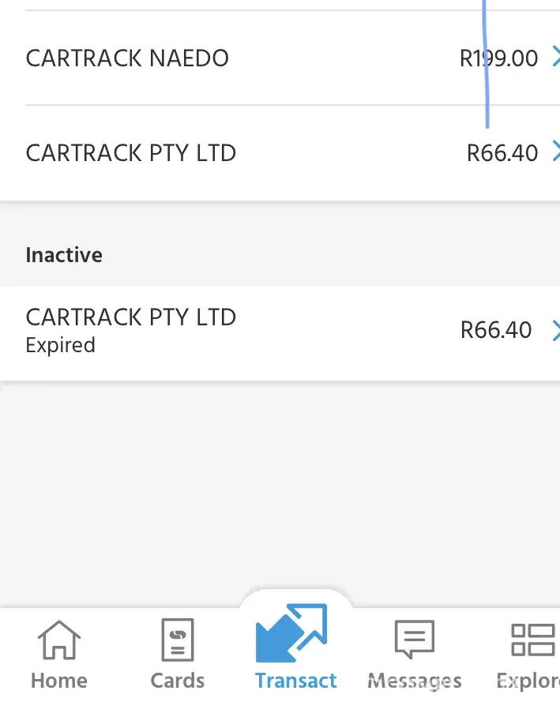Viewport: 560px width, 728px height.
Task: Expand active CARTRACK PTY LTD chevron
Action: (554, 152)
